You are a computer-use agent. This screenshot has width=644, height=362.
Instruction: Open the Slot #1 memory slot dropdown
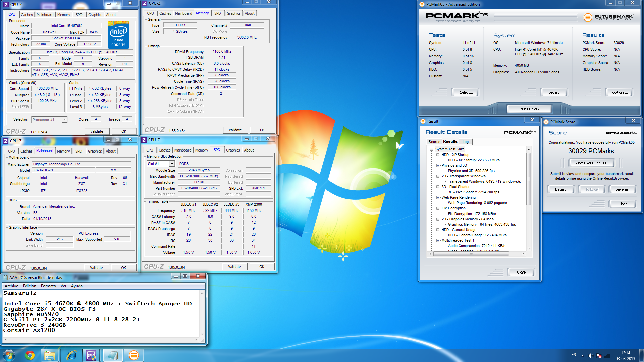pyautogui.click(x=172, y=164)
